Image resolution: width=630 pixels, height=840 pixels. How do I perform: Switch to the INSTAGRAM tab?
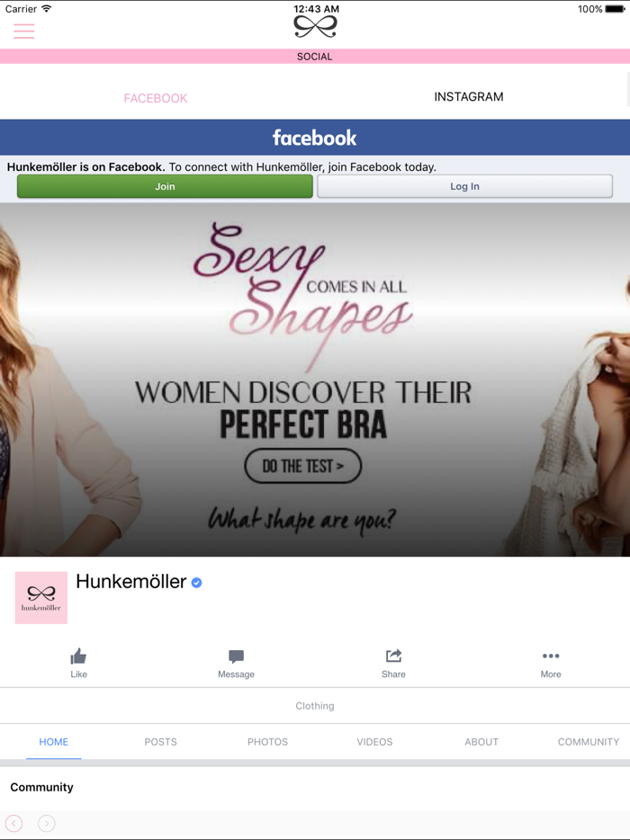tap(468, 96)
